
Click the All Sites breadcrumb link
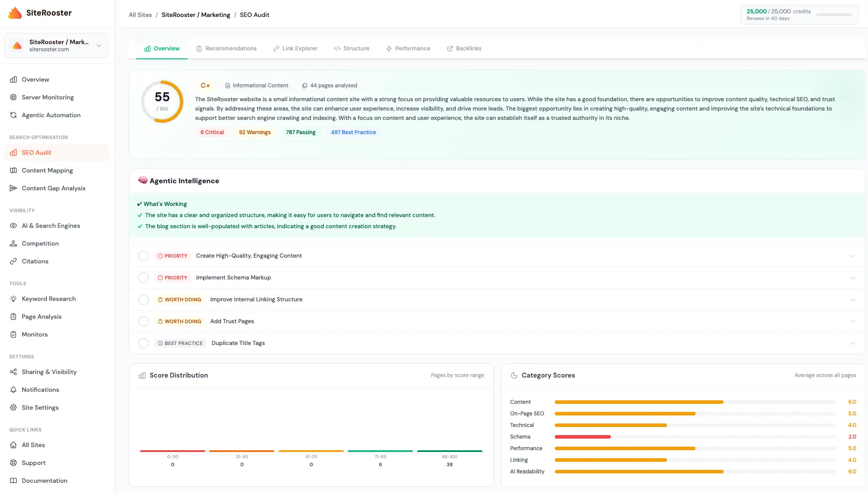[x=140, y=15]
